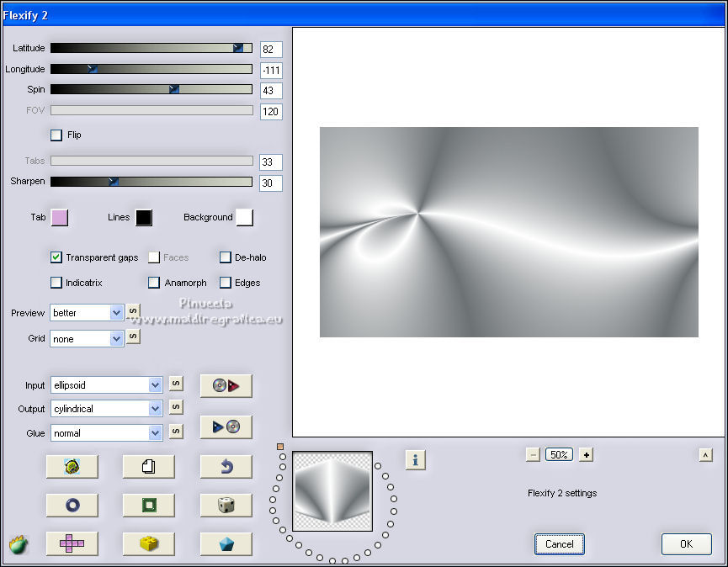The image size is (728, 567).
Task: Click the S button beside Output
Action: (176, 407)
